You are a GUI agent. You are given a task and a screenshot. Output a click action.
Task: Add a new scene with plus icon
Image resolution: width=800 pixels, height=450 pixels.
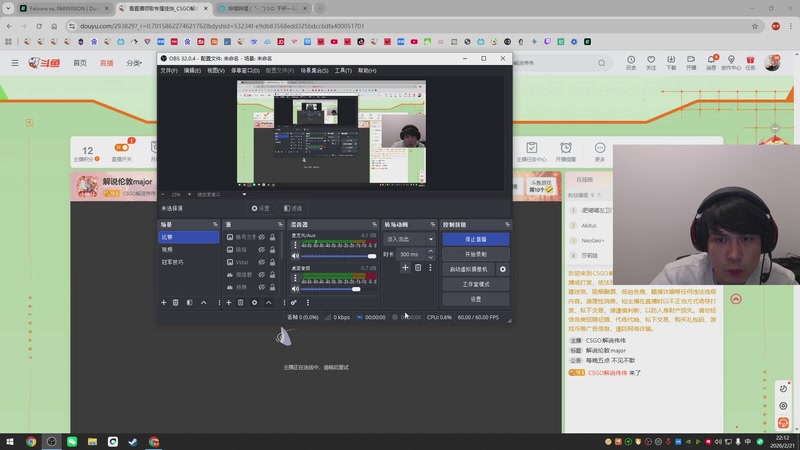pos(164,303)
